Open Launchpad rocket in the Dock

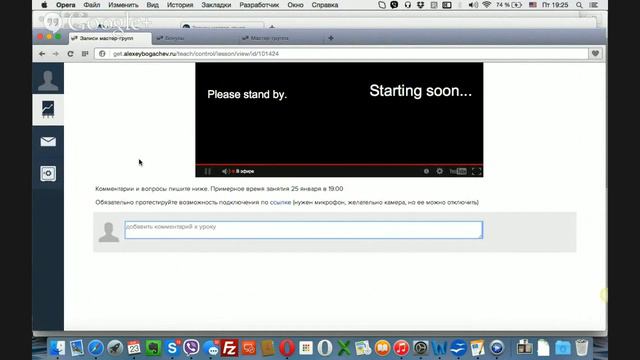[115, 348]
